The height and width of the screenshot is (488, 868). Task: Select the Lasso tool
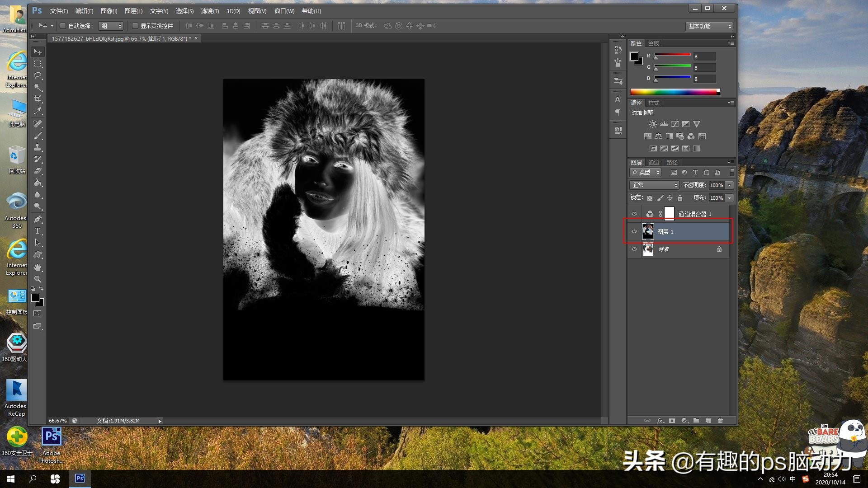(x=38, y=75)
